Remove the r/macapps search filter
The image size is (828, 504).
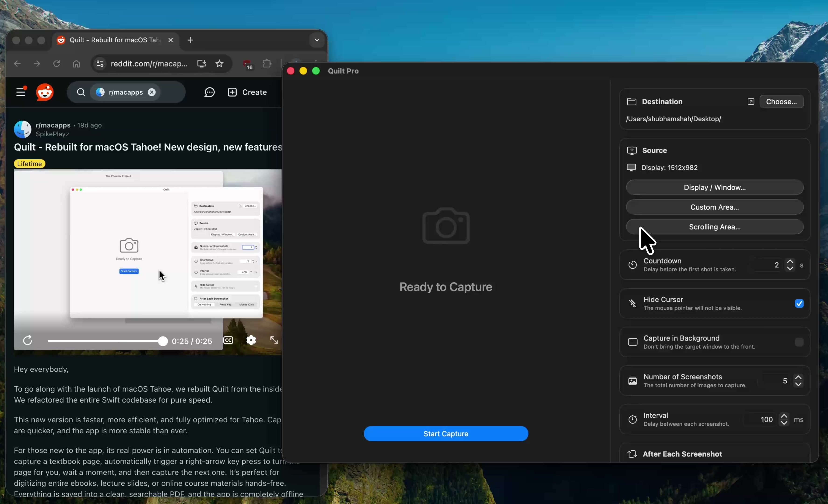pyautogui.click(x=152, y=92)
